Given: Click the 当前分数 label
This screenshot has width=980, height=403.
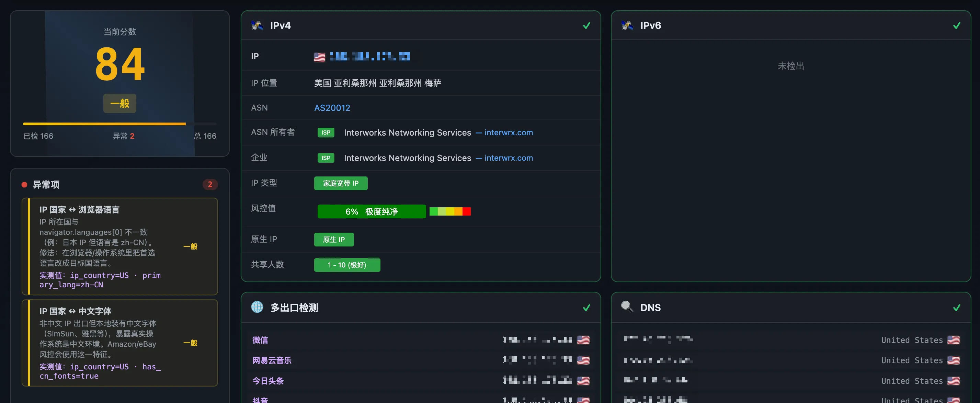Looking at the screenshot, I should (120, 32).
